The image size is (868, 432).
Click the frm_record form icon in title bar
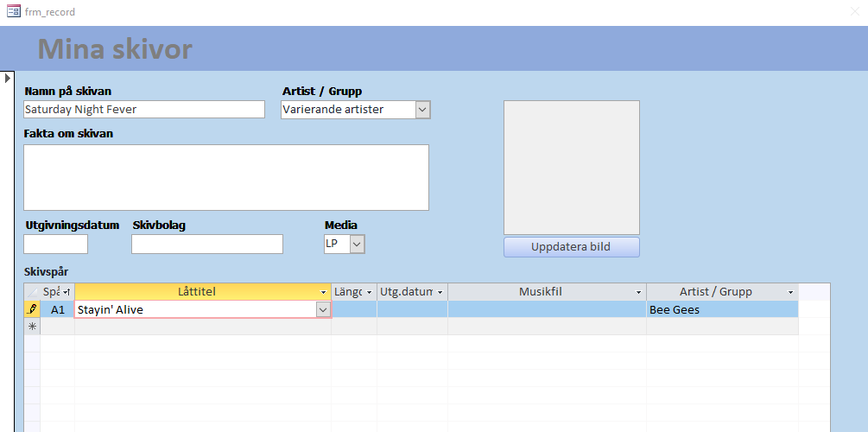pyautogui.click(x=13, y=11)
